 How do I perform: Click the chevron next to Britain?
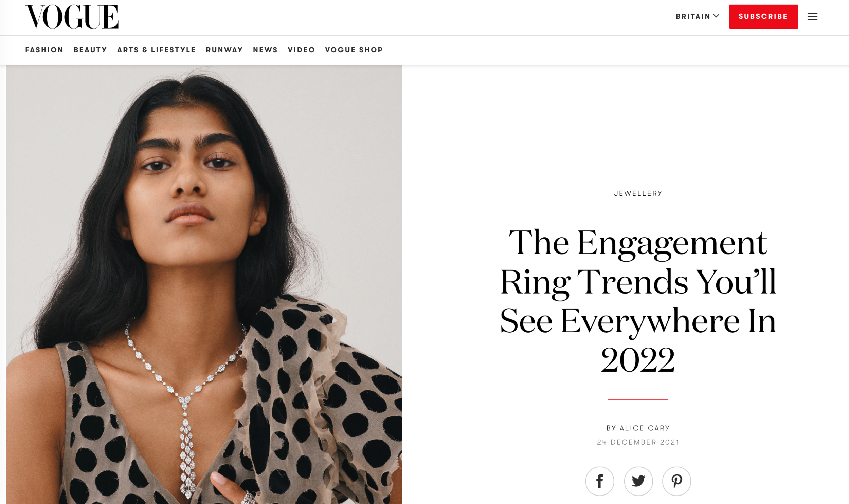click(716, 16)
